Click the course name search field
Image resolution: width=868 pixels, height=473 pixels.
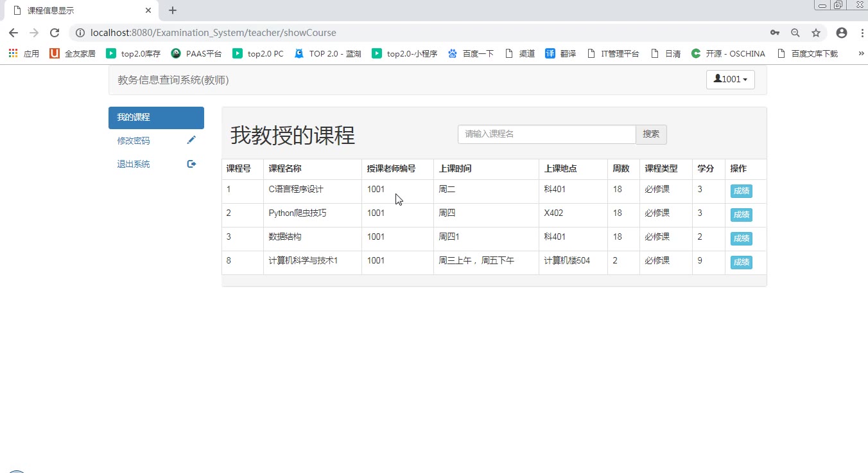(x=546, y=134)
